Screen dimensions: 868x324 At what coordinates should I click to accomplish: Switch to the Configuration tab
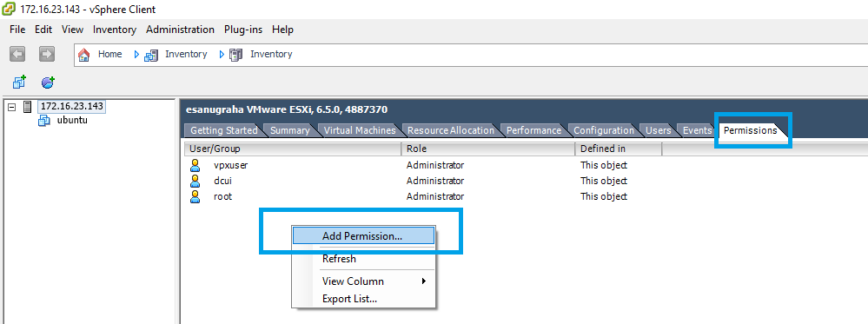click(603, 130)
